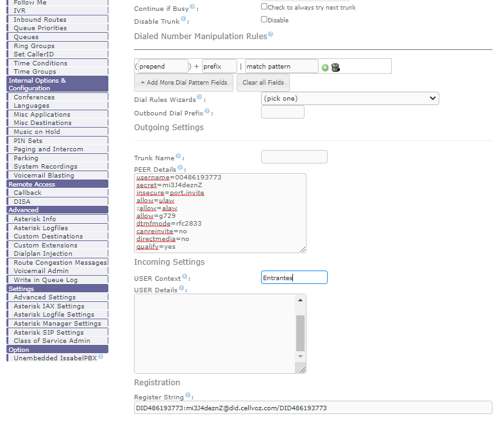Open help tooltip for Continue if Busy
The image size is (504, 425).
click(192, 6)
